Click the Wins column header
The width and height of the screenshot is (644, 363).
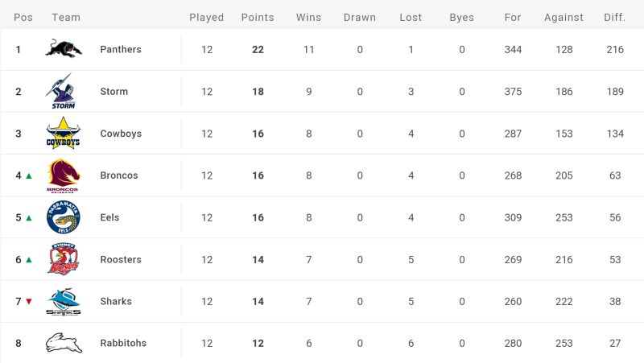click(x=308, y=17)
